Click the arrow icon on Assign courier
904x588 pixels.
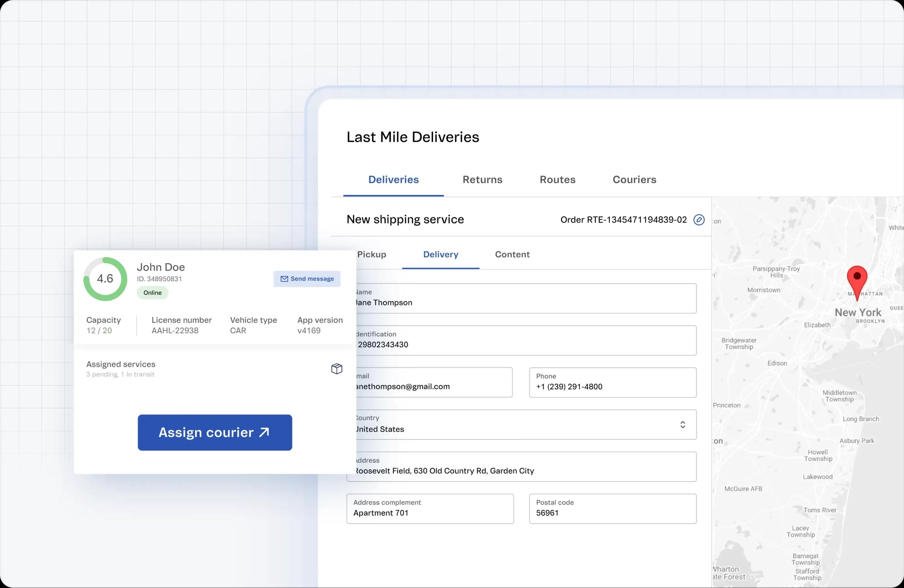(264, 432)
